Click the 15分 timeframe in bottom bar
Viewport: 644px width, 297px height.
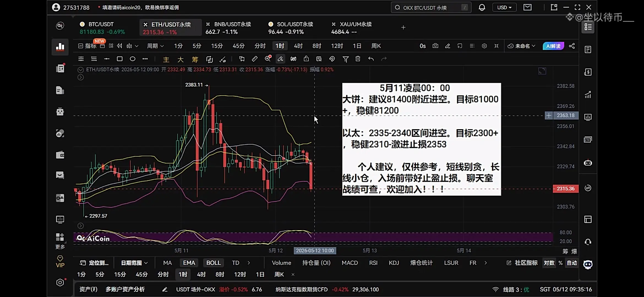click(x=120, y=274)
